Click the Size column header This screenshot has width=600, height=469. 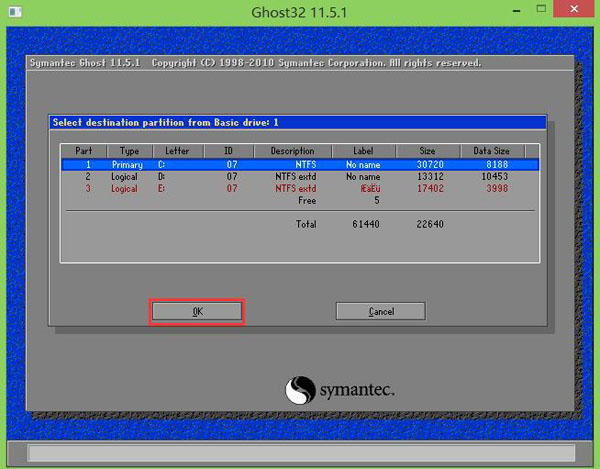coord(427,151)
